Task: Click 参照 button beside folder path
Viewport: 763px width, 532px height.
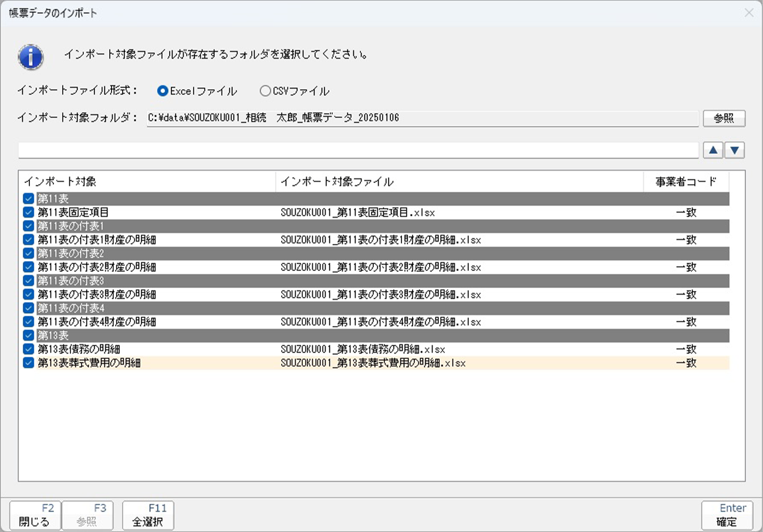Action: 724,118
